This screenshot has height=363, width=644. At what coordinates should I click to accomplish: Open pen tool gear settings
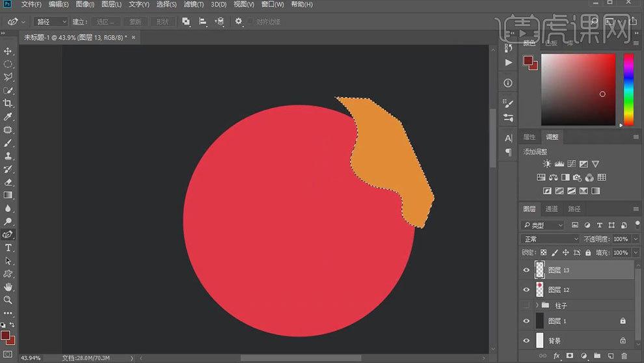pyautogui.click(x=238, y=21)
